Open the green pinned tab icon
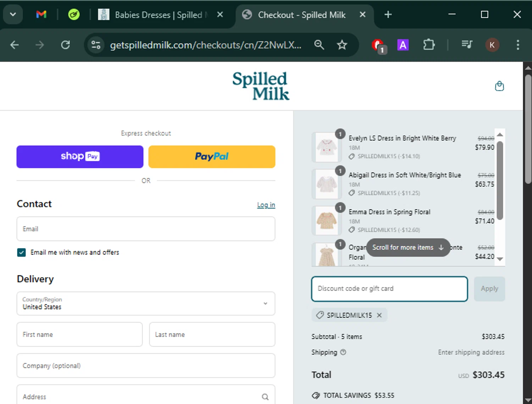The height and width of the screenshot is (404, 532). pos(74,15)
